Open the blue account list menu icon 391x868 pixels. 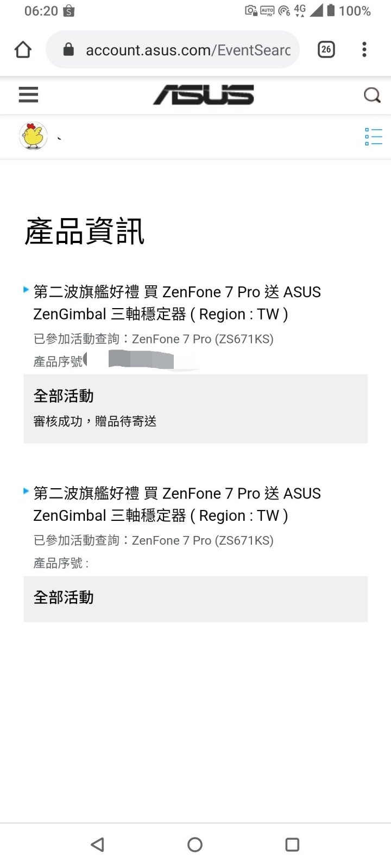tap(374, 137)
